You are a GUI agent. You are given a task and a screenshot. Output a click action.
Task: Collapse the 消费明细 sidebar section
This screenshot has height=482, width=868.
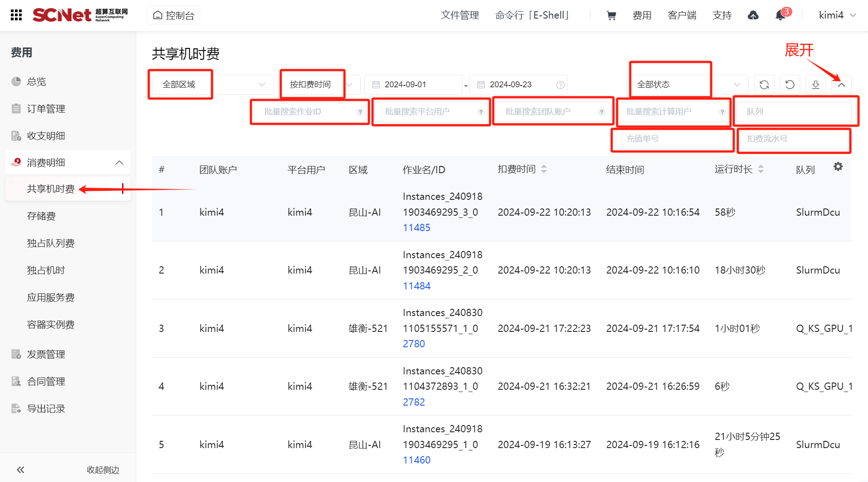[x=119, y=163]
